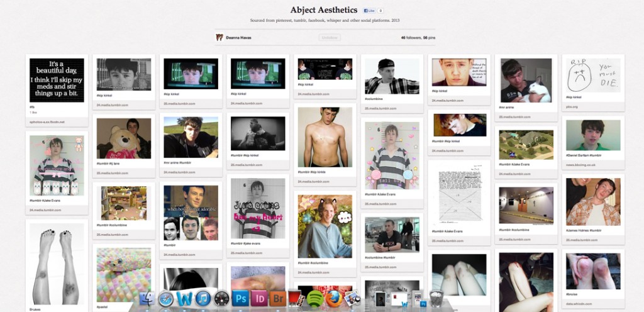This screenshot has width=644, height=312.
Task: Follow the sphotos-a.xx.fbcdn.net source link
Action: 47,122
